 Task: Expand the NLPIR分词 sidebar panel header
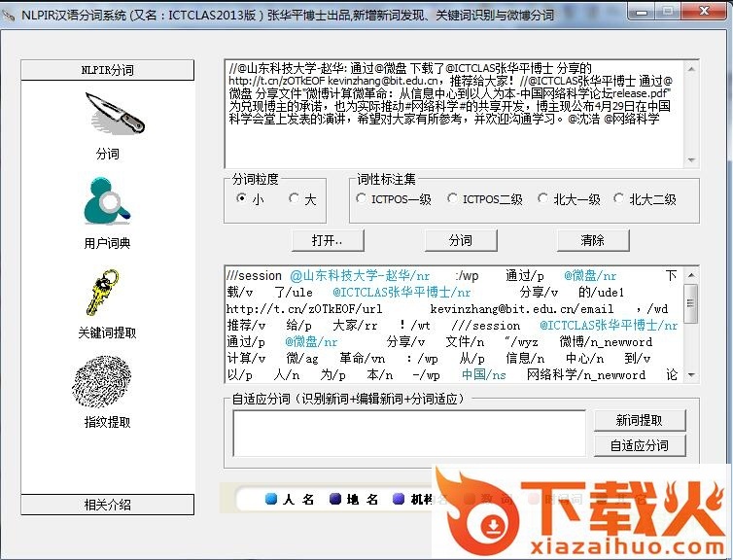tap(108, 70)
